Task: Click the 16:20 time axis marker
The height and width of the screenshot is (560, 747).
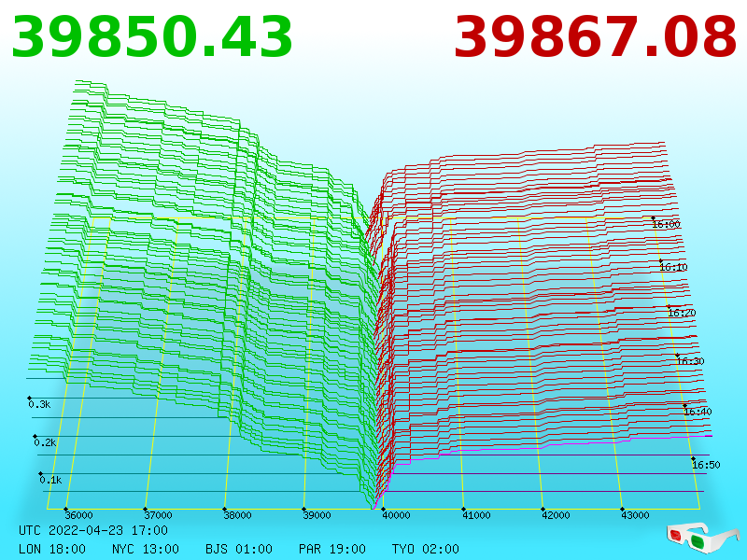Action: 682,313
